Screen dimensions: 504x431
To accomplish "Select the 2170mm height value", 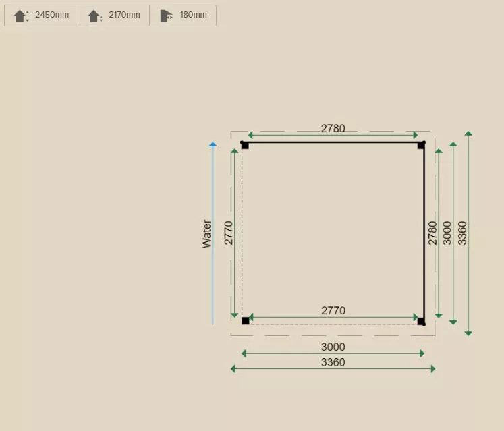I will (x=124, y=15).
